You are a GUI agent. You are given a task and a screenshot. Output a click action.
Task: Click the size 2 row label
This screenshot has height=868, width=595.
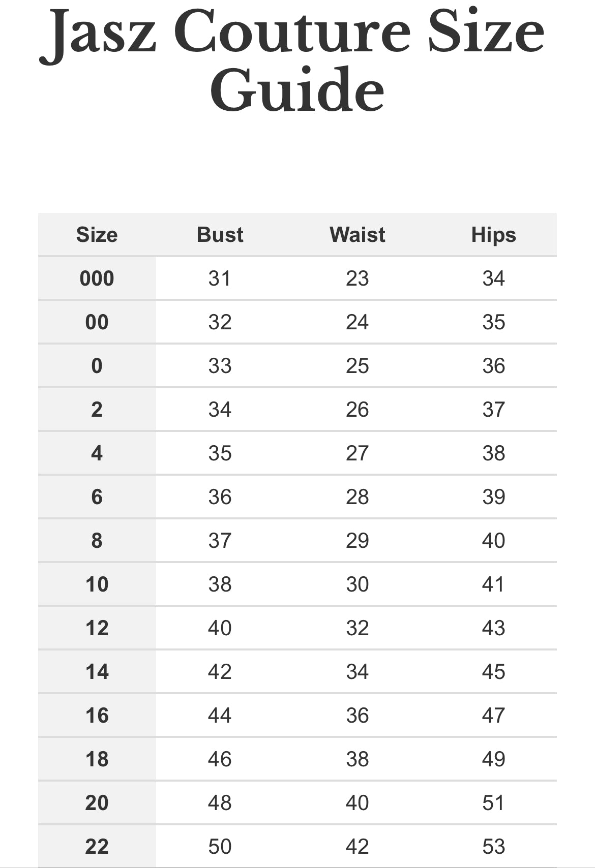[x=97, y=410]
